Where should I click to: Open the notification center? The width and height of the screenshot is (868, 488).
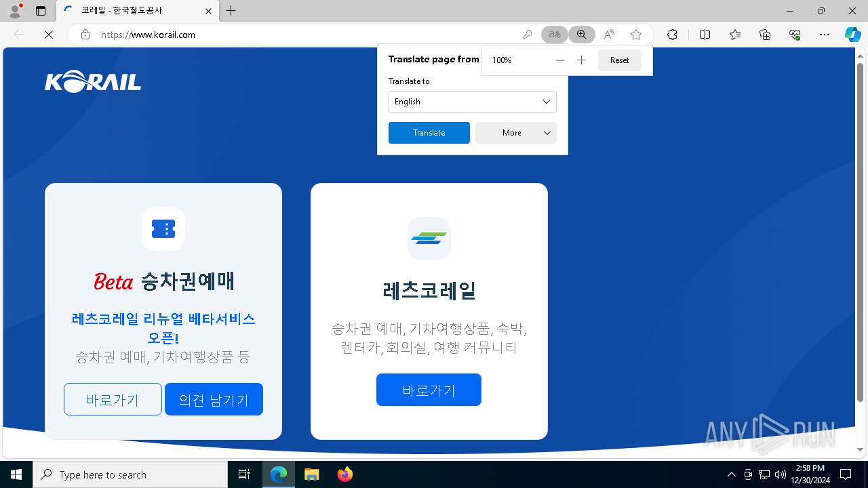click(x=846, y=474)
